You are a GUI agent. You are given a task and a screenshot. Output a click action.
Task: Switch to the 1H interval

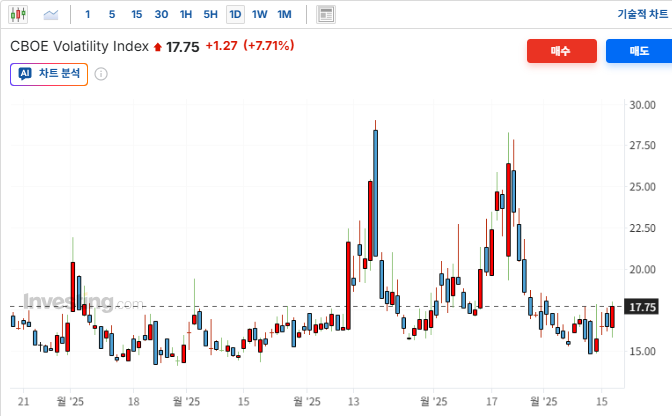(x=186, y=15)
